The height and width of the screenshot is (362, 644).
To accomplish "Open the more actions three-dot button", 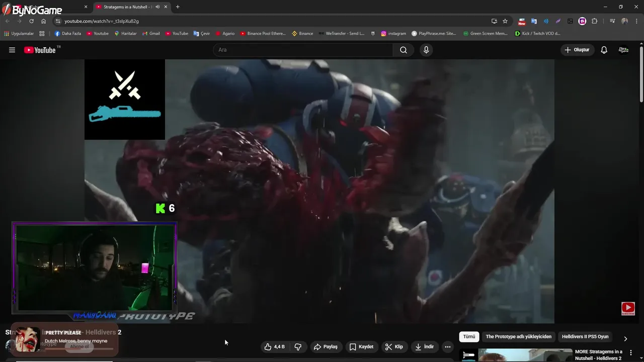I will click(447, 346).
